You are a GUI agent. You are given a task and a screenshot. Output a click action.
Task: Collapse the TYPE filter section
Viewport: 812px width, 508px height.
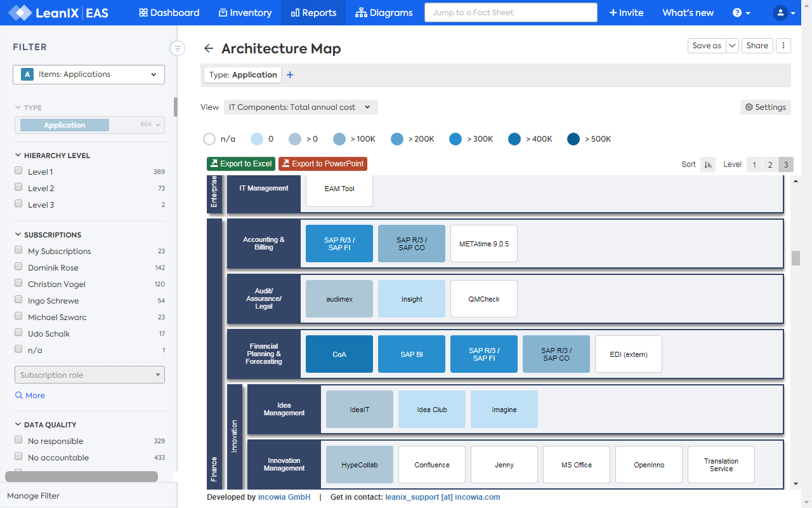click(28, 108)
